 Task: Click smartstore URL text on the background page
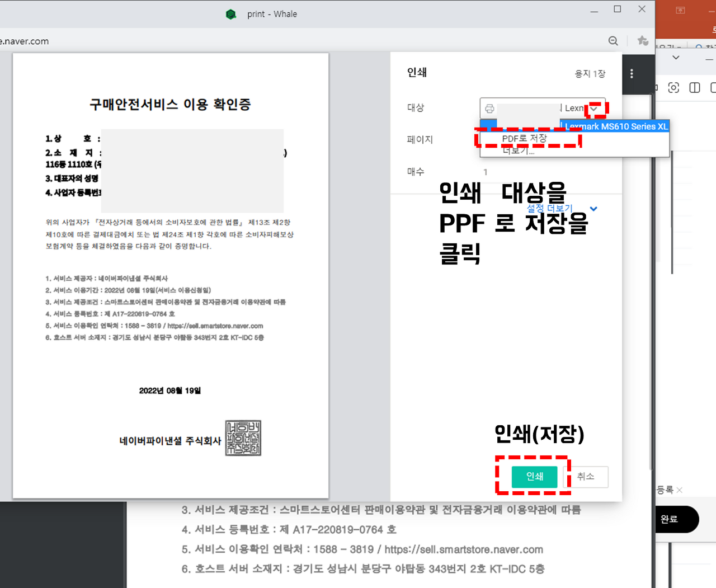464,549
